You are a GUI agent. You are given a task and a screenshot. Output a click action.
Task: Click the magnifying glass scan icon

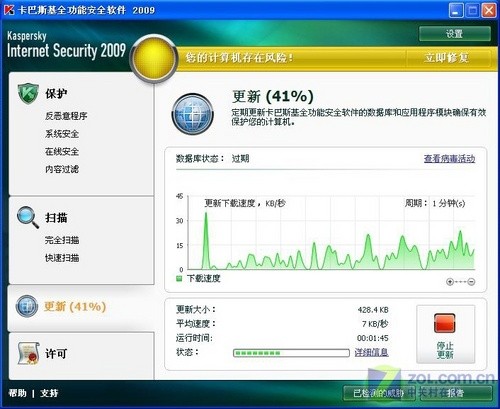[x=28, y=217]
